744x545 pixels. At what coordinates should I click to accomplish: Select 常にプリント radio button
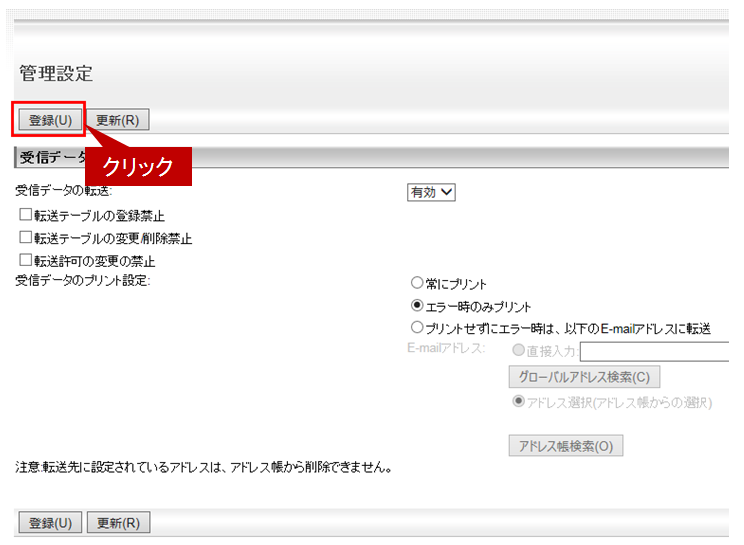point(417,284)
